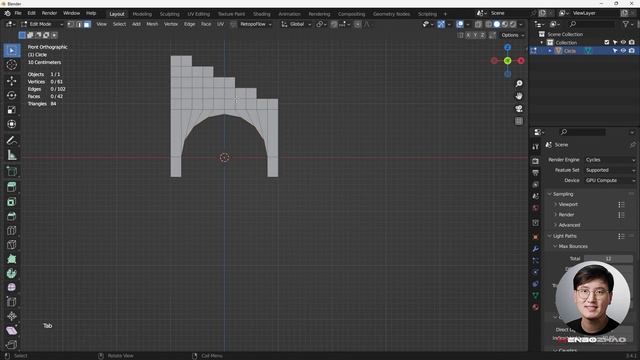640x360 pixels.
Task: Choose the Move tool
Action: (11, 80)
